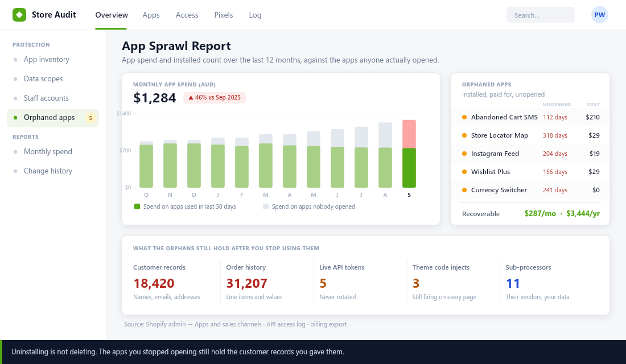The height and width of the screenshot is (364, 626).
Task: Open the Apps tab
Action: click(x=151, y=15)
